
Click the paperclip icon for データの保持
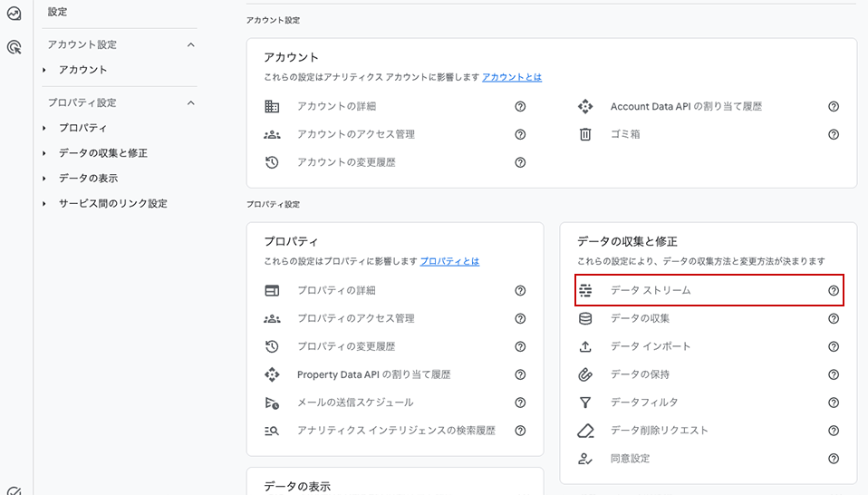click(585, 374)
